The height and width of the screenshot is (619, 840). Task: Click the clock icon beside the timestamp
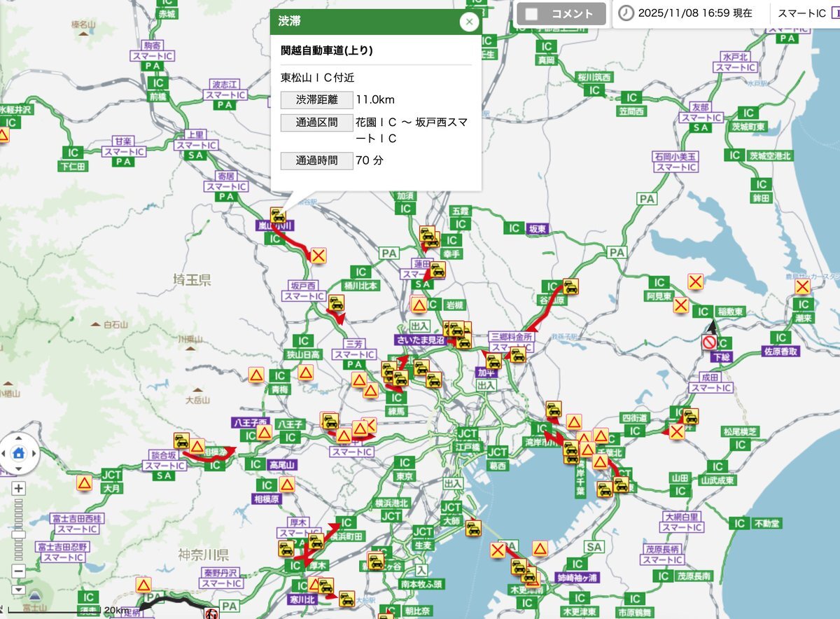pyautogui.click(x=626, y=13)
